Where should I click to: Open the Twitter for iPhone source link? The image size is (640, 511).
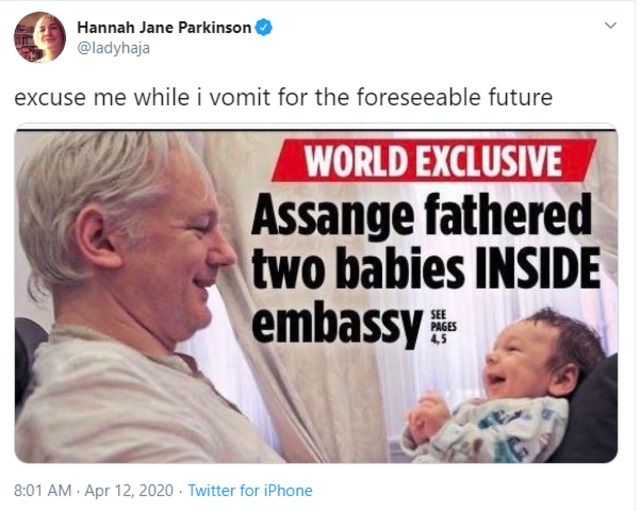[250, 490]
